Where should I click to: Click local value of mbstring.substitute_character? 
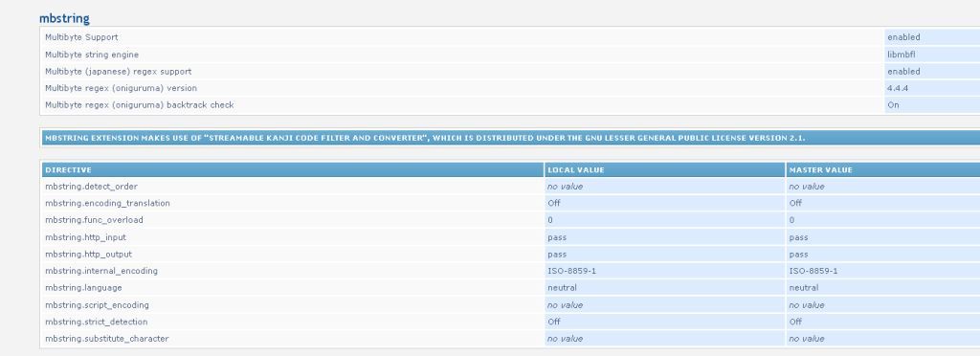565,339
